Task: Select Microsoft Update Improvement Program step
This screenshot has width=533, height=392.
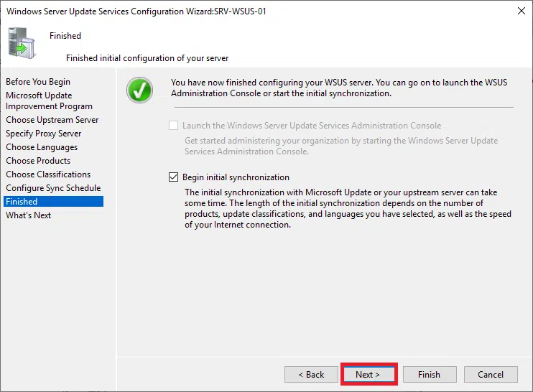Action: tap(49, 101)
